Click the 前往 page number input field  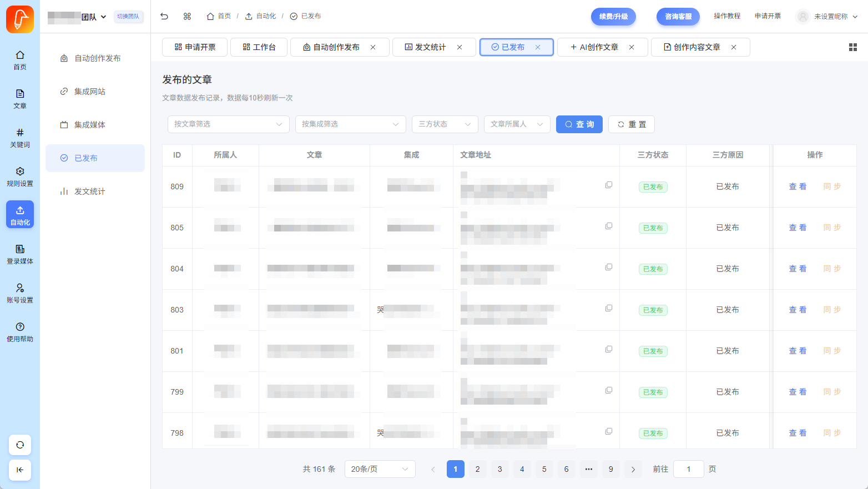tap(688, 469)
